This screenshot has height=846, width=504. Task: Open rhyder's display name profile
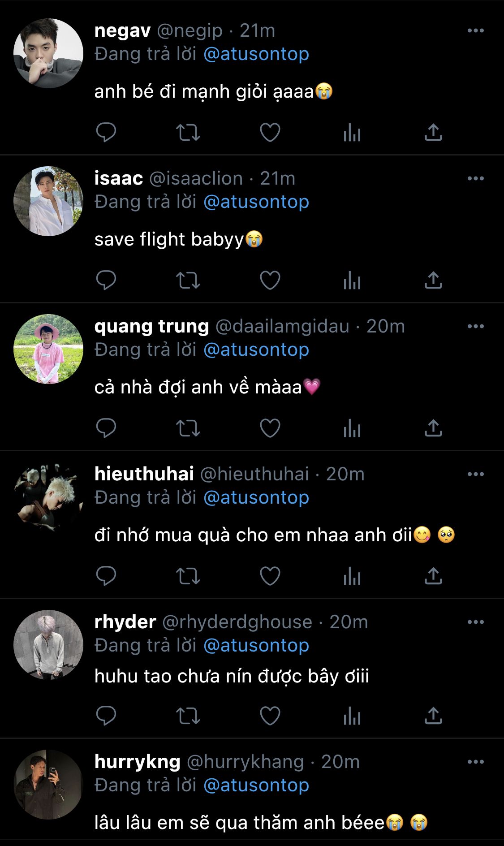[125, 622]
